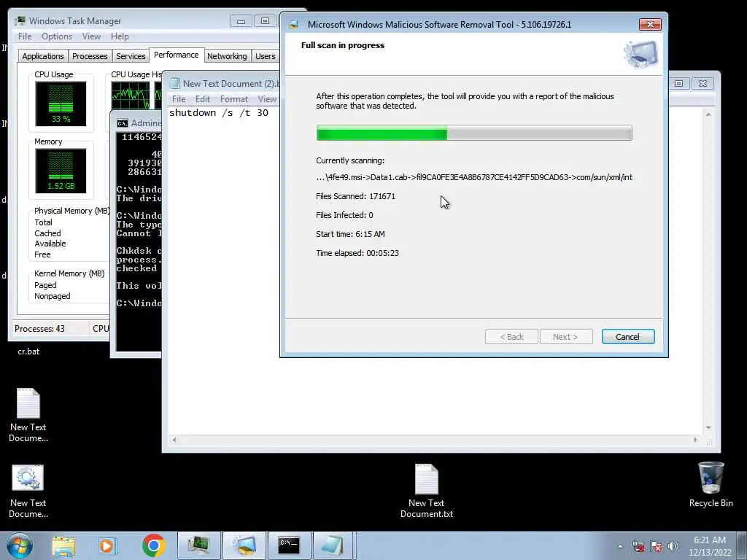This screenshot has height=560, width=747.
Task: Click the Memory 1.52 GB meter
Action: pos(61,171)
